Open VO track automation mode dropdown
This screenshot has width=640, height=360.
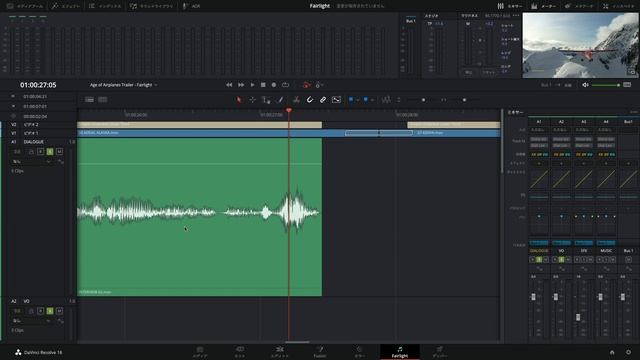tap(31, 321)
